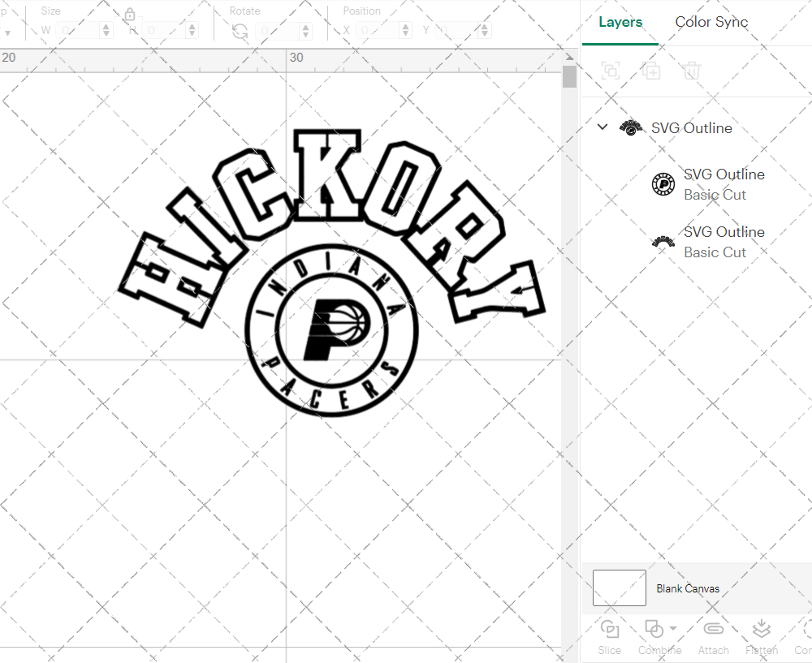Click the Height size input field
The width and height of the screenshot is (812, 663).
coord(164,31)
